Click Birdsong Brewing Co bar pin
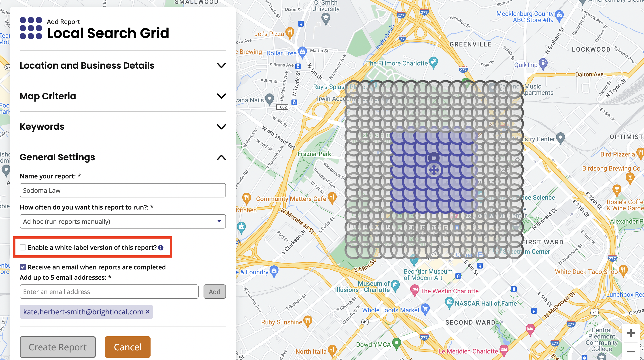The height and width of the screenshot is (360, 644). coord(630,179)
